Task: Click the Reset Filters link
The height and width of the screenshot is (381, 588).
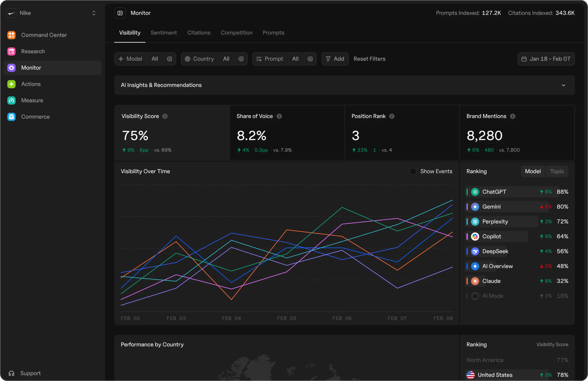Action: [x=369, y=59]
